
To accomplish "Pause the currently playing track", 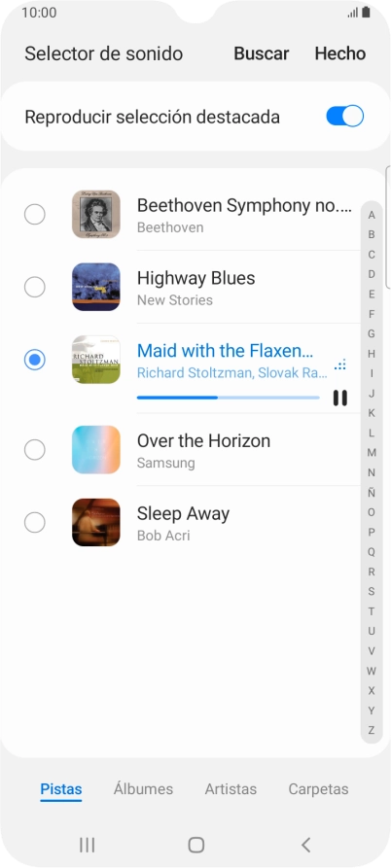I will click(x=340, y=398).
